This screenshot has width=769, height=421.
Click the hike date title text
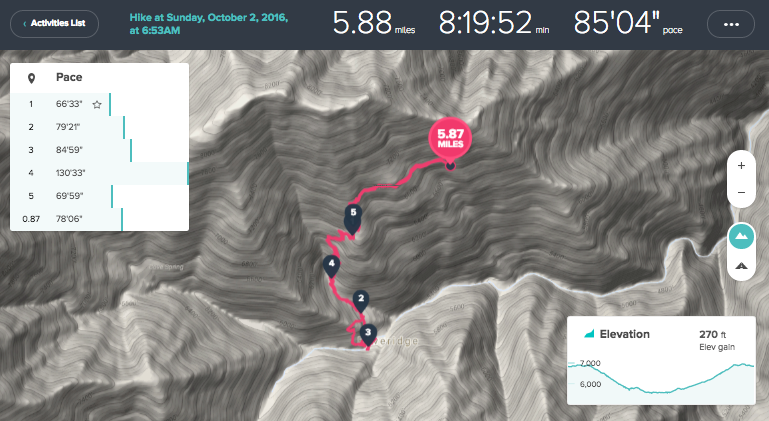tap(208, 24)
